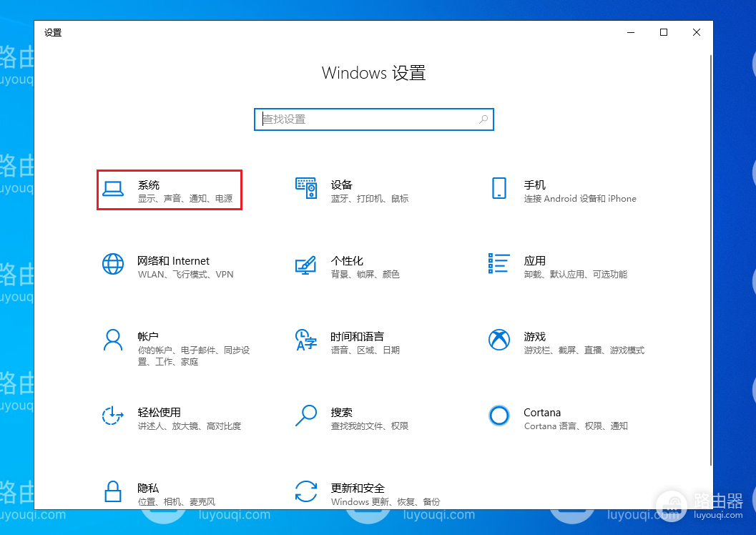This screenshot has height=535, width=756.
Task: Click description 讲述人、放大镜、高对比度
Action: click(x=190, y=426)
